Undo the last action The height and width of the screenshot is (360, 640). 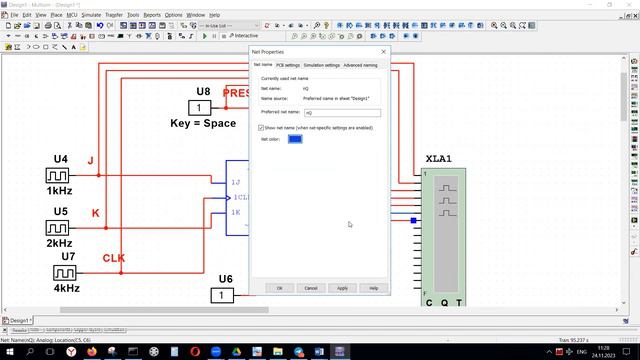[100, 25]
